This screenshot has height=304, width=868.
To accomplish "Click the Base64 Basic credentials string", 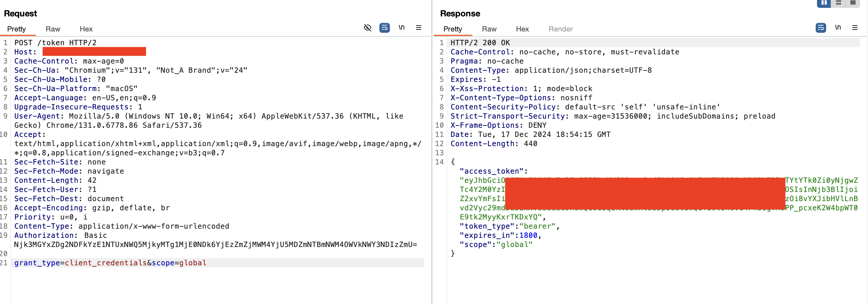I will (216, 244).
